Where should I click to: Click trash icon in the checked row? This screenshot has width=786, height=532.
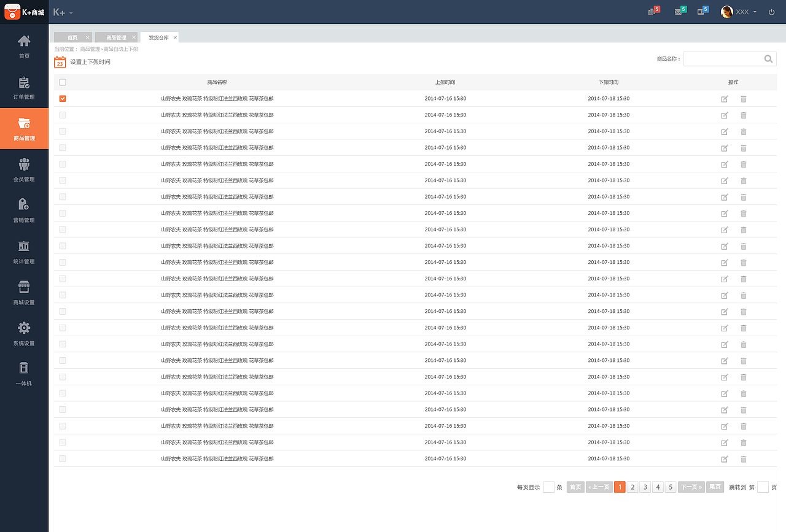pyautogui.click(x=744, y=99)
